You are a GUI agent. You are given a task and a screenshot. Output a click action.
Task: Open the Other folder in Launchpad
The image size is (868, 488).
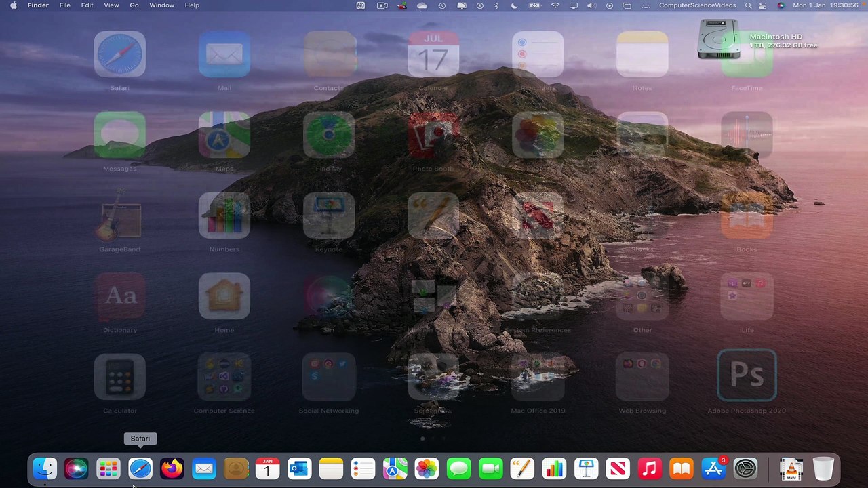coord(642,296)
